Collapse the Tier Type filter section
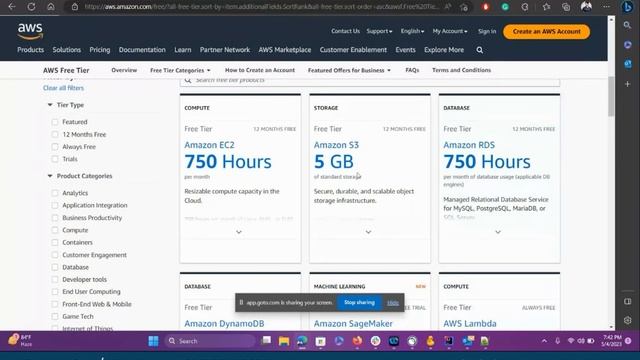The image size is (640, 360). 50,105
